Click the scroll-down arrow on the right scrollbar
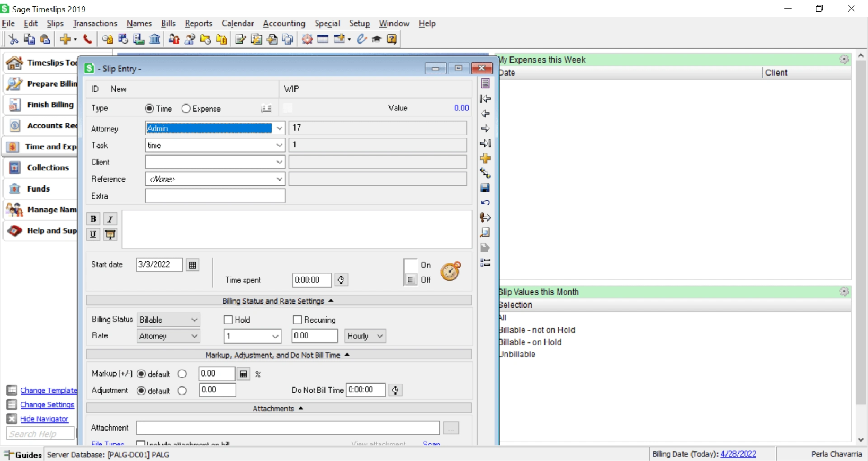 click(x=861, y=440)
